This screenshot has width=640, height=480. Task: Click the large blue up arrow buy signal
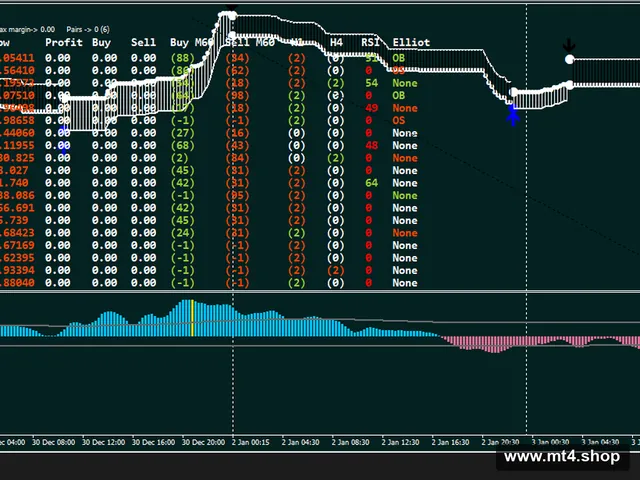513,115
